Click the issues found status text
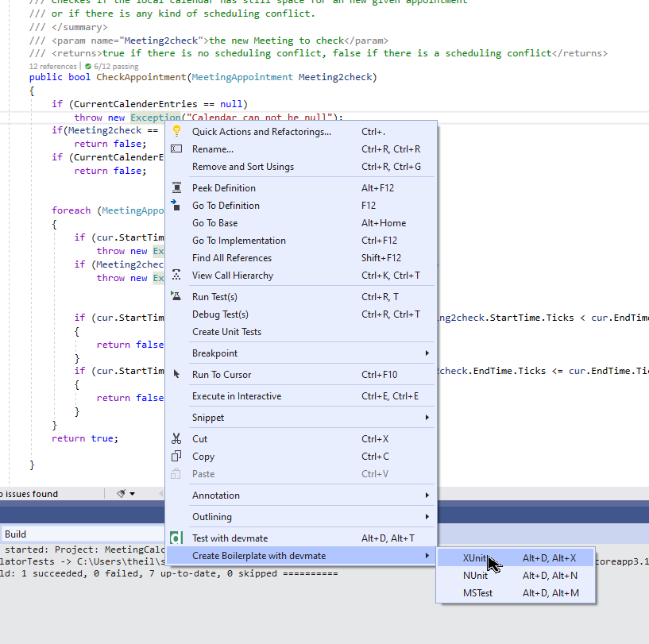 [x=29, y=494]
